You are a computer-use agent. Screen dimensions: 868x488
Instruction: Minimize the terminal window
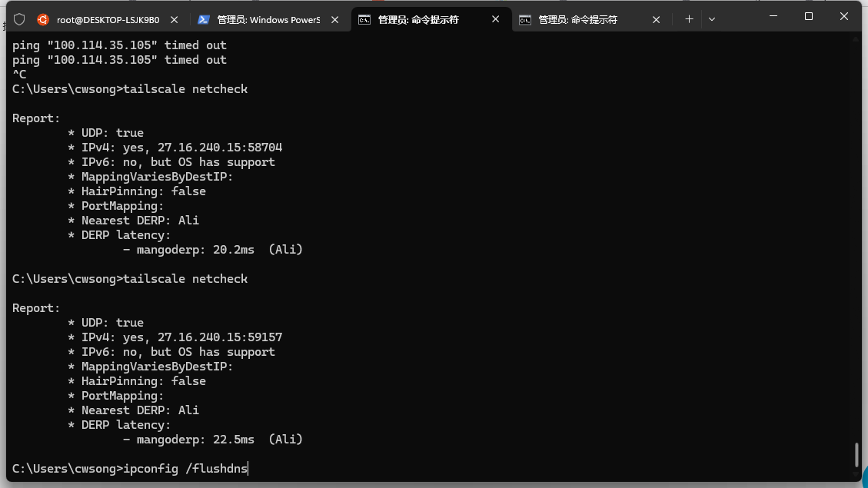(x=773, y=17)
